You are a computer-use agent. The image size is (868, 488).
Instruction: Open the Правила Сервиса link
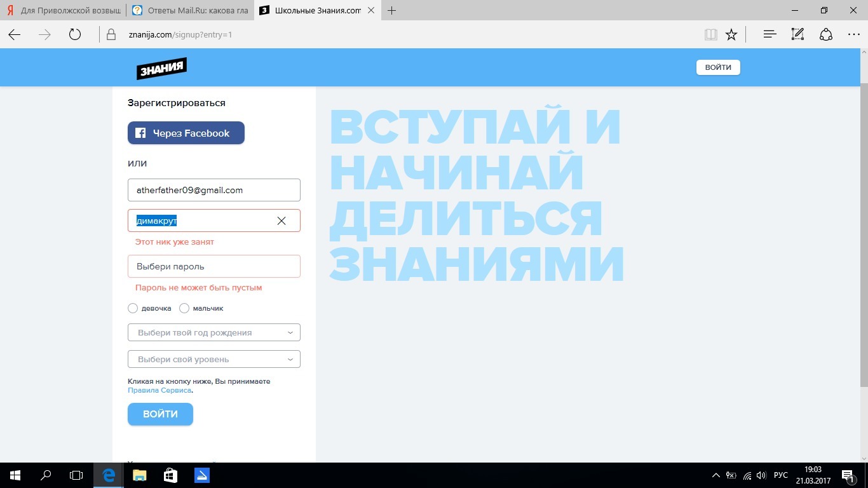coord(159,390)
